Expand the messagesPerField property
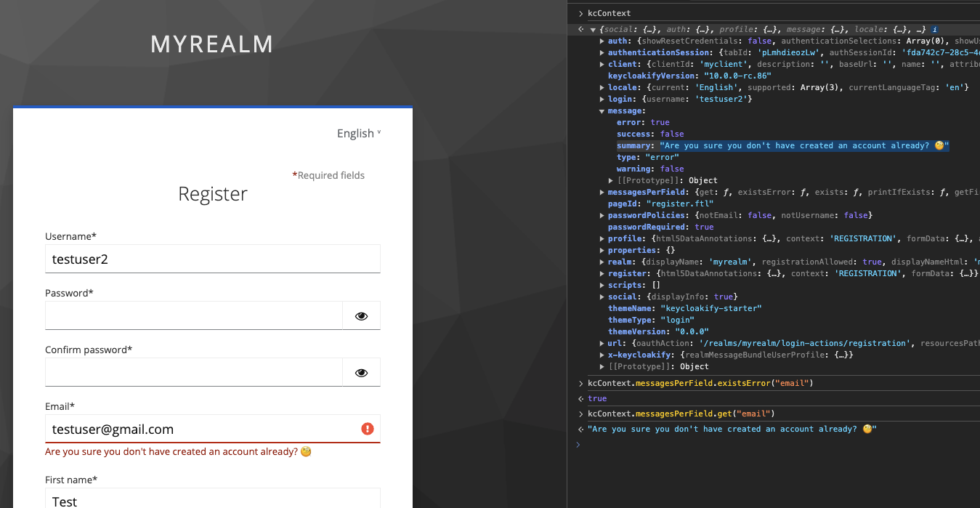980x508 pixels. [x=602, y=193]
